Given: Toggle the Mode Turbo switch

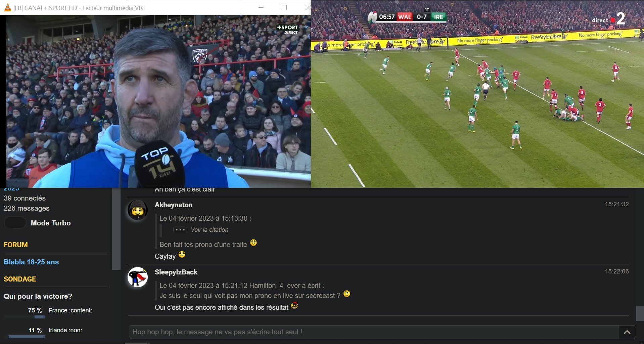Looking at the screenshot, I should (x=15, y=223).
